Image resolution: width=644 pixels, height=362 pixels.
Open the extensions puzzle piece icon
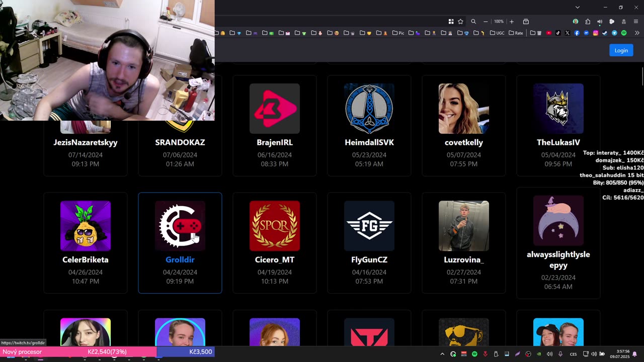[x=588, y=22]
